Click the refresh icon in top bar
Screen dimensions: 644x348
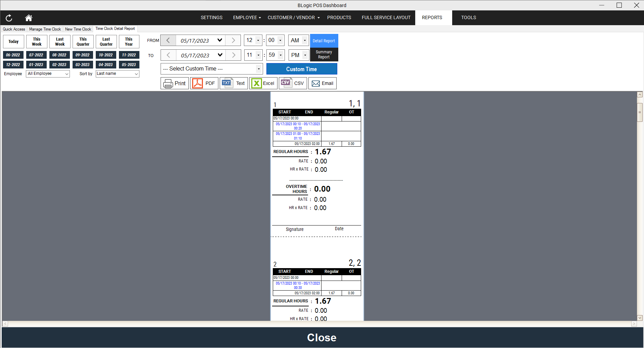(x=9, y=18)
